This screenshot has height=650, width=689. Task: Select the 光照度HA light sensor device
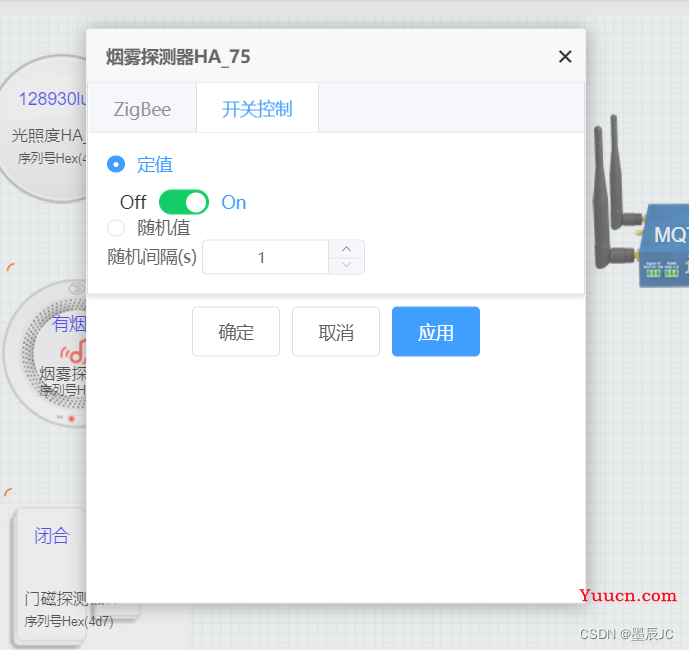pyautogui.click(x=44, y=128)
